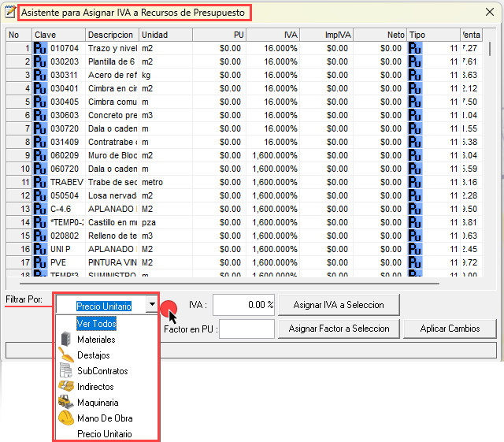Select row 9 Muro de Bloc description
The image size is (504, 442).
pos(112,156)
